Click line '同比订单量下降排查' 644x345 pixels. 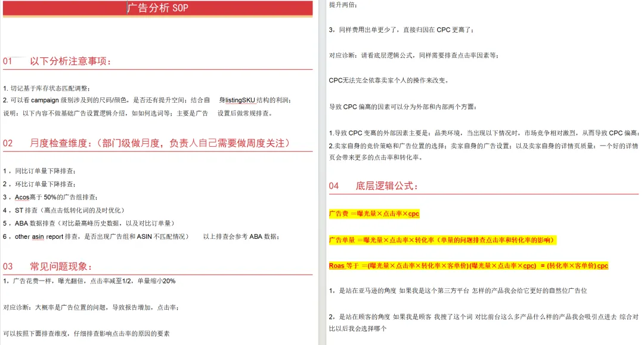pyautogui.click(x=39, y=171)
